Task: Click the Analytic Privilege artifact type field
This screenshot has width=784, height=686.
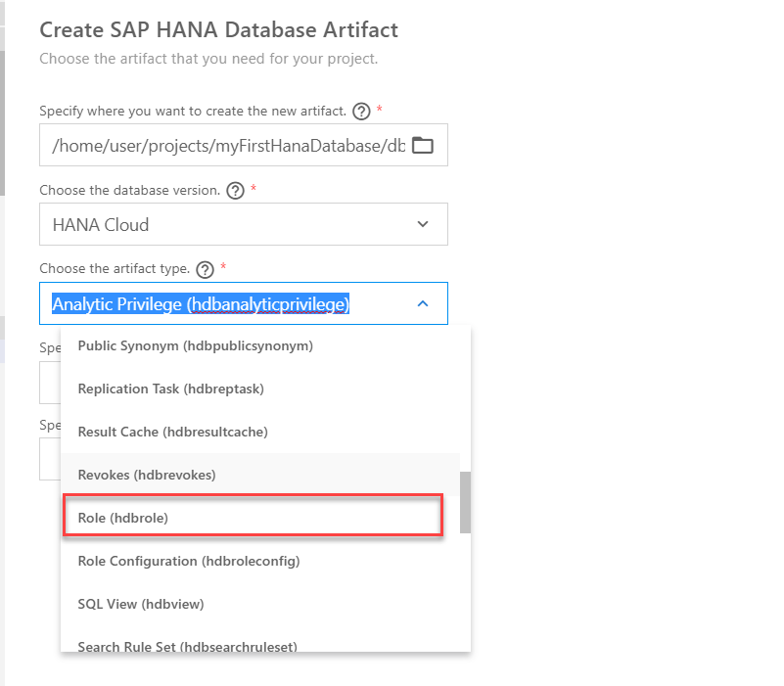Action: tap(201, 304)
